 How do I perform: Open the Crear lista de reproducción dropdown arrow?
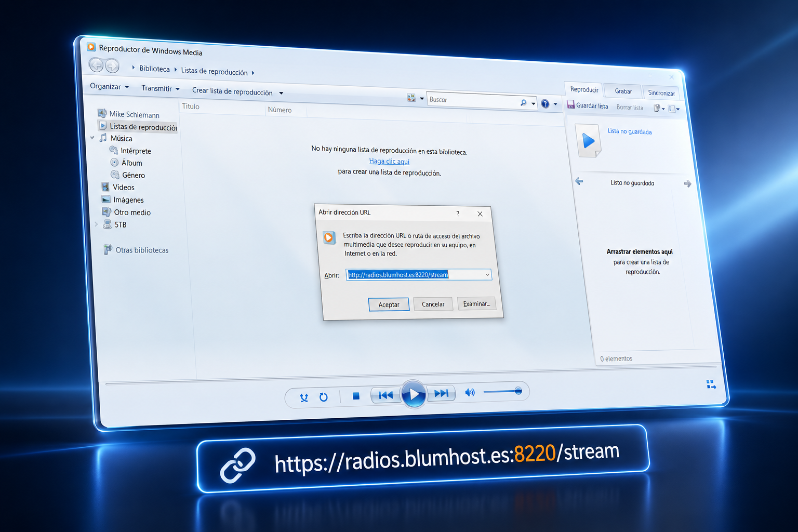tap(281, 94)
